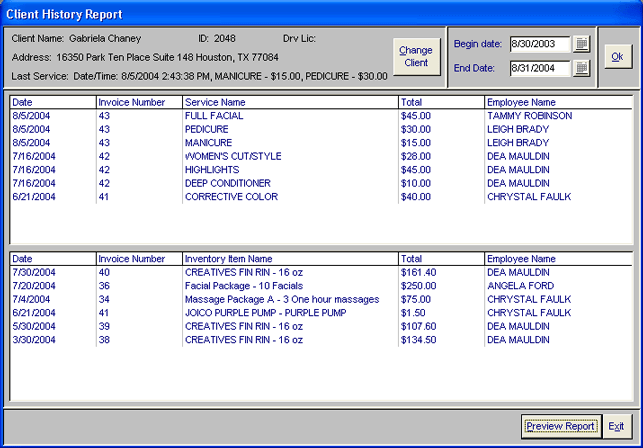Click the client name Gabriela Chaney

tap(105, 39)
